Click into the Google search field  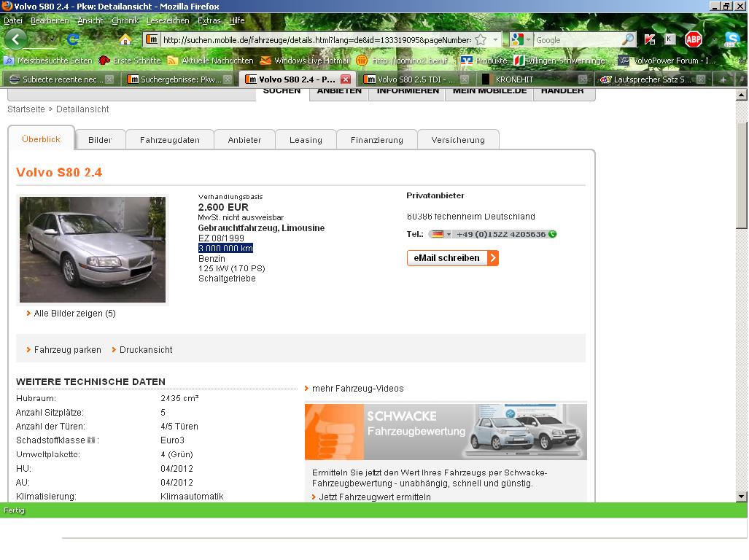click(x=577, y=40)
